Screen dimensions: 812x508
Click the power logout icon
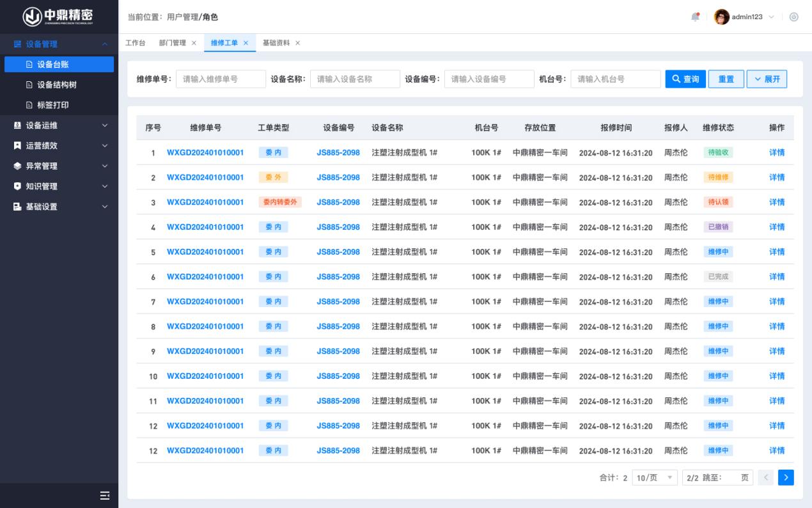[794, 17]
